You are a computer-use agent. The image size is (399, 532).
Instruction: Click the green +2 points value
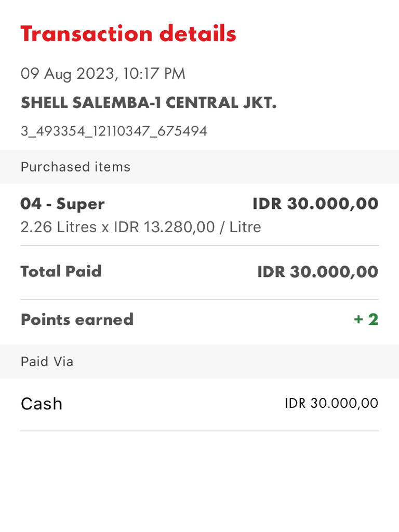pos(366,319)
